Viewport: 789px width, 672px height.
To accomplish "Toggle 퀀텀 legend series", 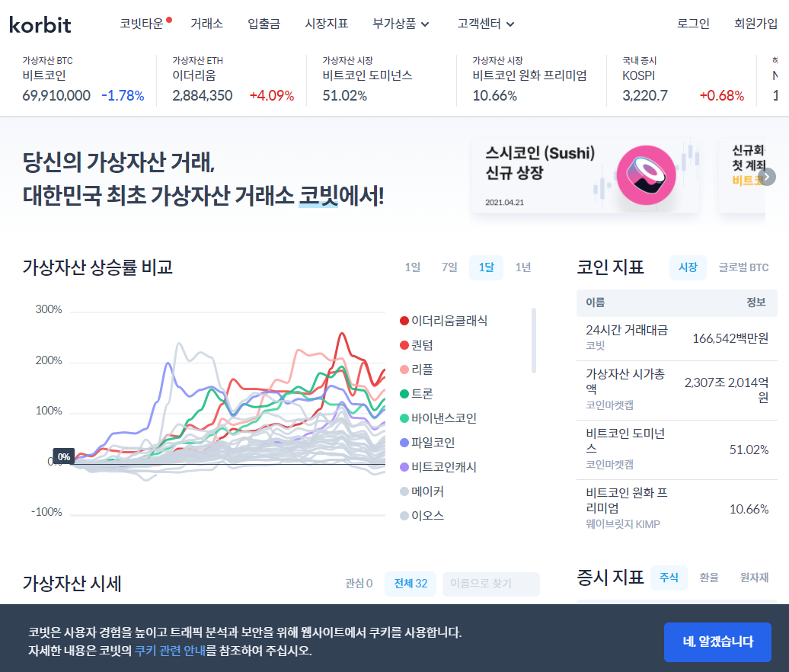I will [416, 345].
